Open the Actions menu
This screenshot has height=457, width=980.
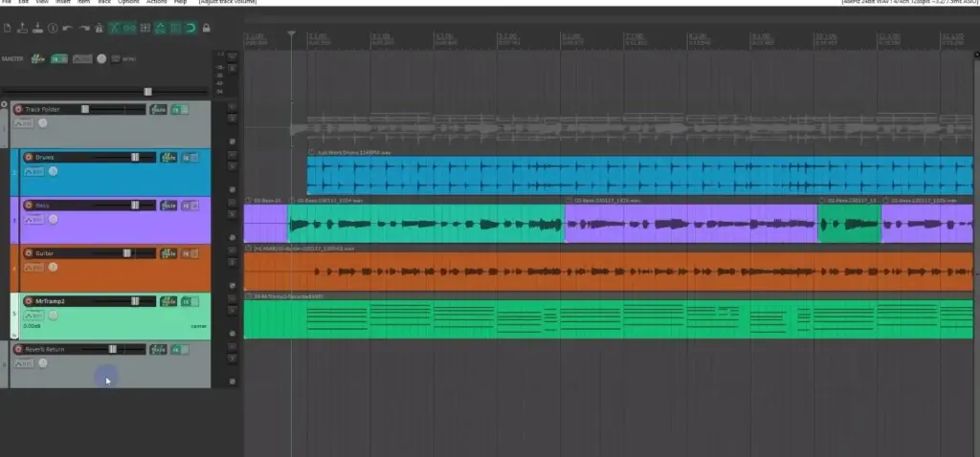[156, 2]
